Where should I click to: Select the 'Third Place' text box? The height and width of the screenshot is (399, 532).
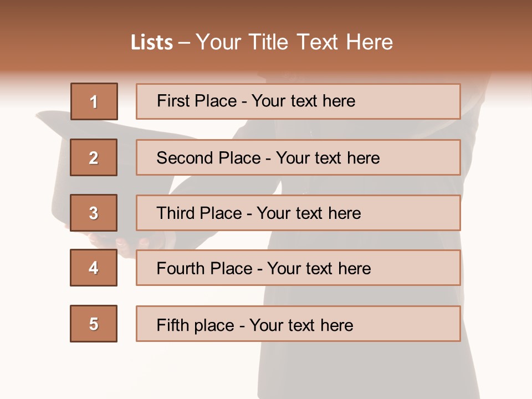[x=298, y=213]
